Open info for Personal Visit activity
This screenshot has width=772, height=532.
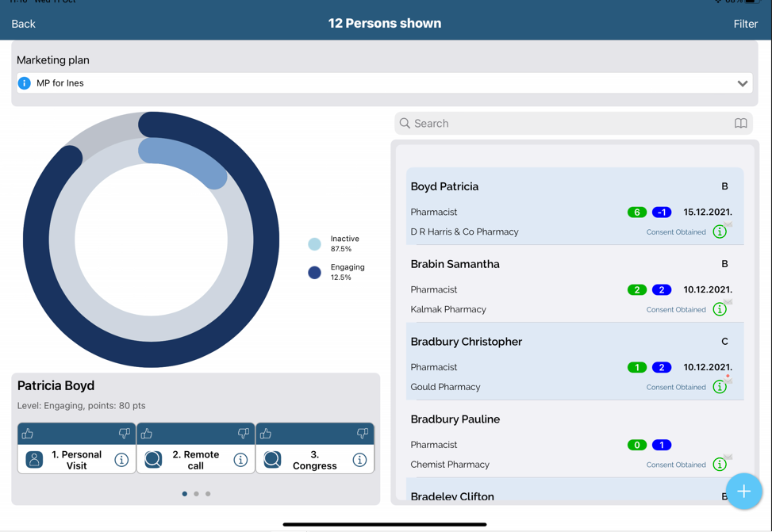point(121,460)
